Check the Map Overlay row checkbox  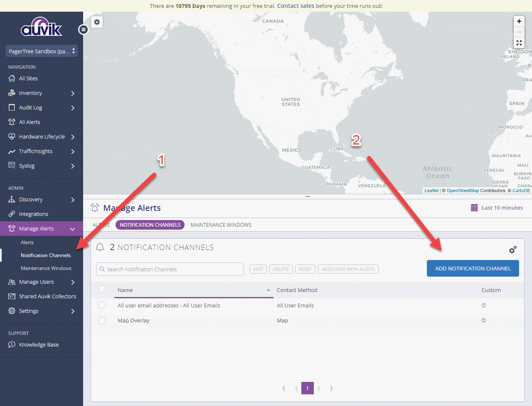coord(102,320)
